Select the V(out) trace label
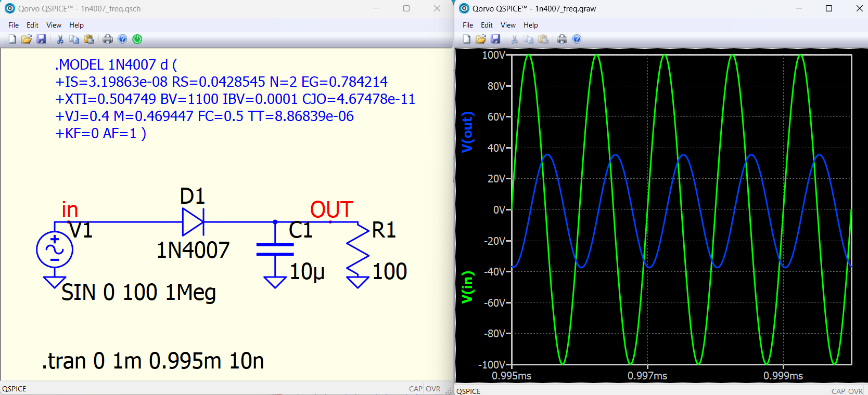 [468, 131]
